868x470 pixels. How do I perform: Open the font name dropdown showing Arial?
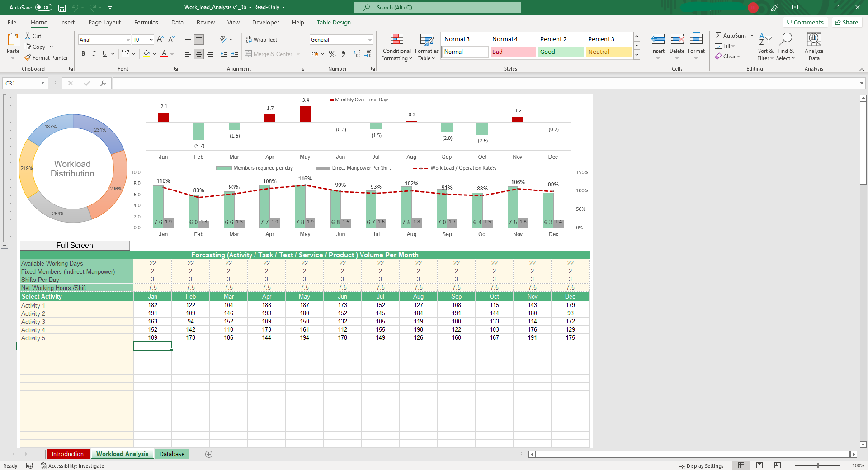click(x=128, y=40)
